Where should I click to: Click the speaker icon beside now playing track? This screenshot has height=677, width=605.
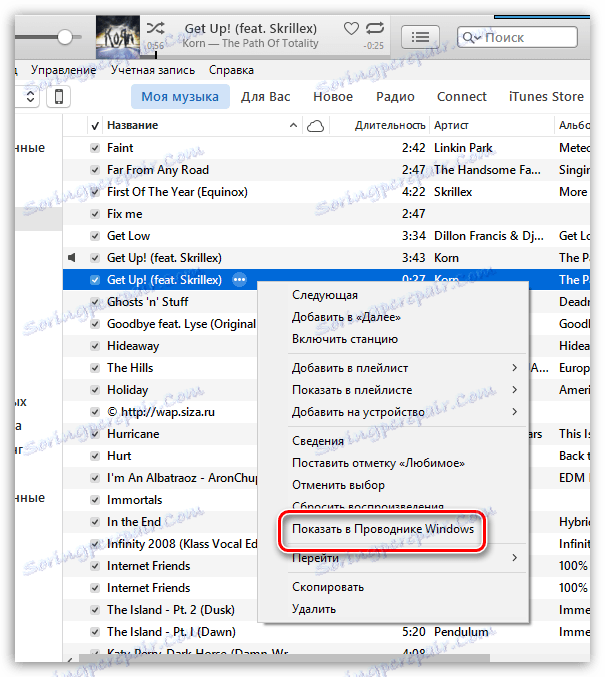[72, 258]
